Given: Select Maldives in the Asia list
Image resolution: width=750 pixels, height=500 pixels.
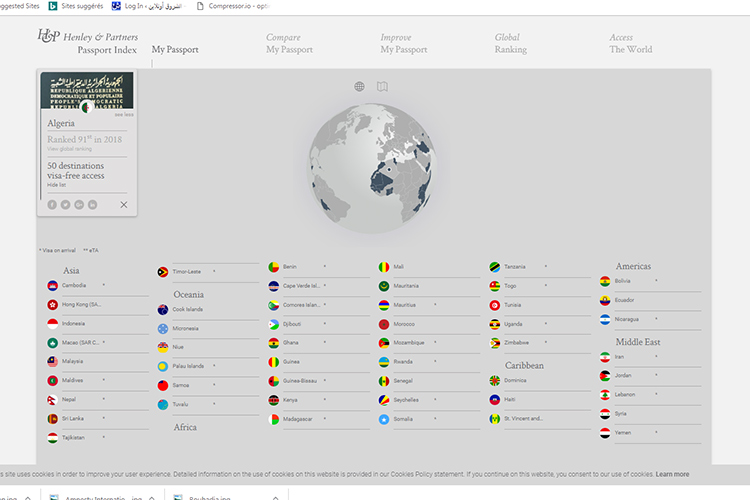Looking at the screenshot, I should tap(72, 380).
